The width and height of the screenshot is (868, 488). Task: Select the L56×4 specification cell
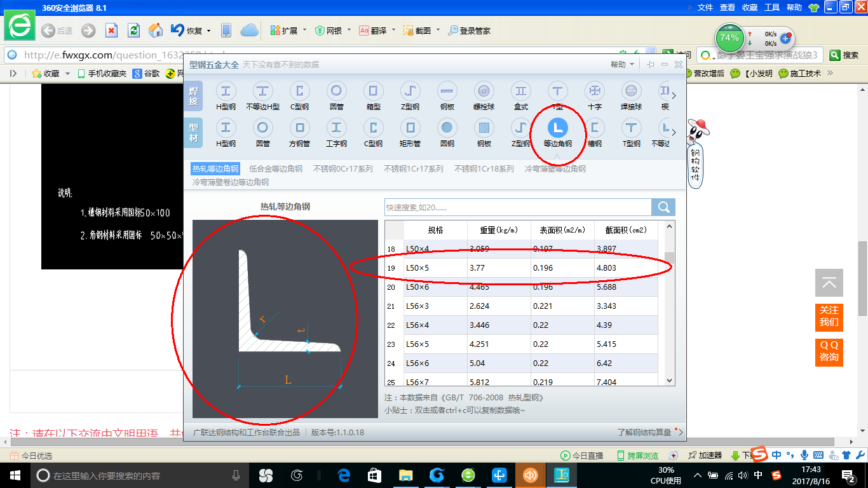pyautogui.click(x=435, y=325)
